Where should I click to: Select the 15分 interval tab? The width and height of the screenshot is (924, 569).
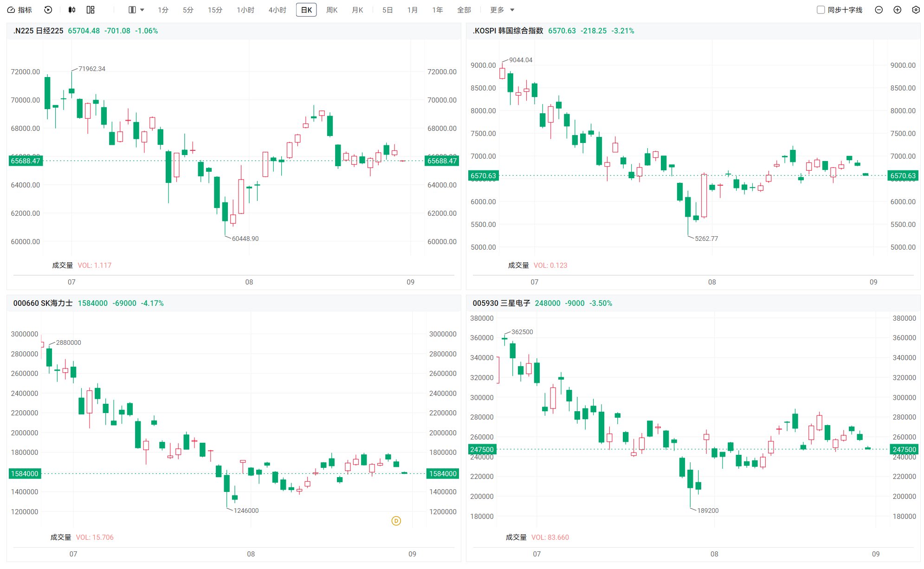[215, 10]
